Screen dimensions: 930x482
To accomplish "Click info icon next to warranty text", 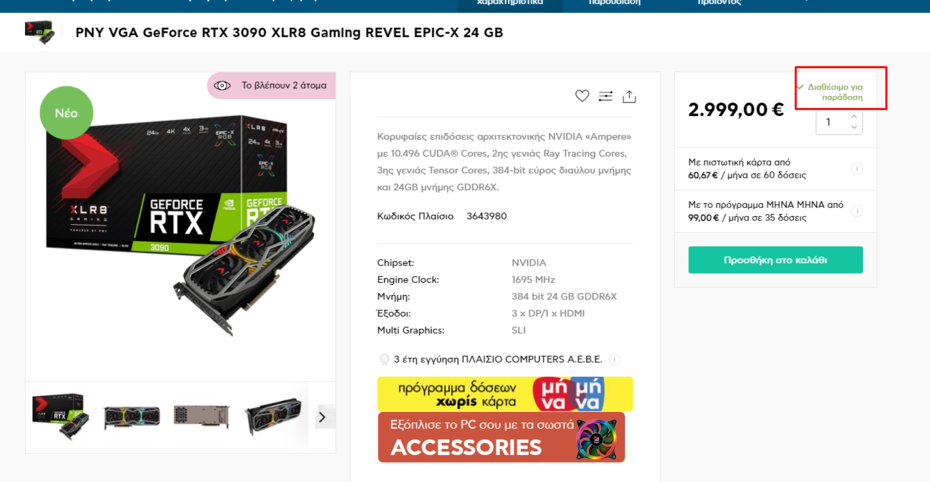I will coord(615,360).
